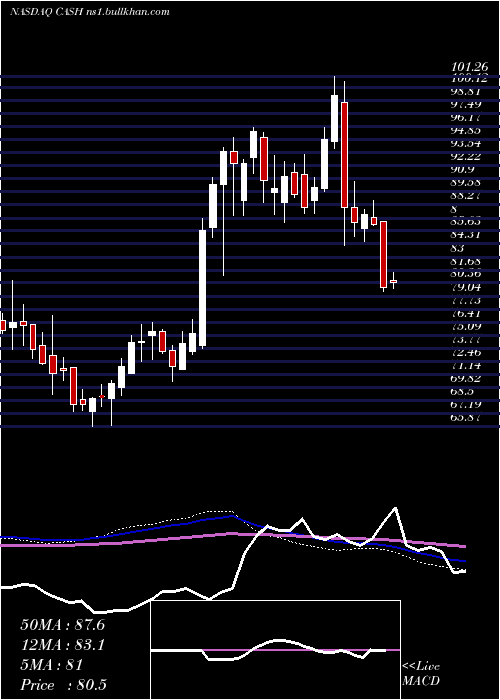Click the 50MA : 87.6 readout
This screenshot has width=500, height=700.
62,625
